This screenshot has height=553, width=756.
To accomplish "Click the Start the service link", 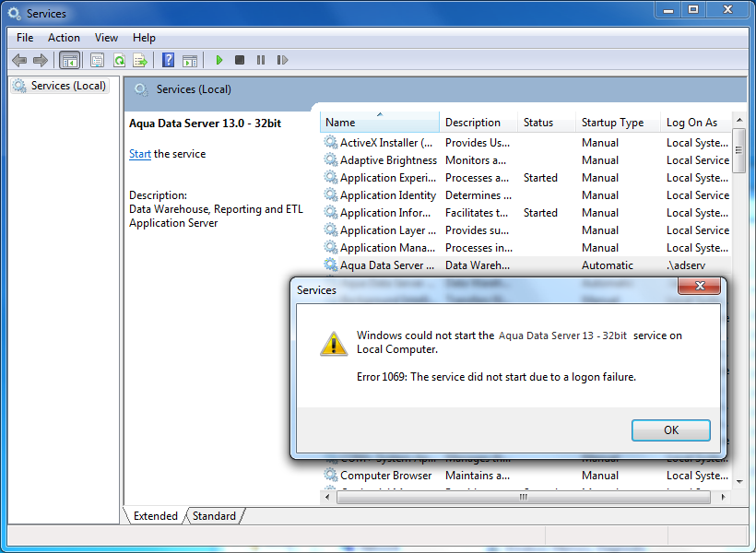I will [140, 154].
